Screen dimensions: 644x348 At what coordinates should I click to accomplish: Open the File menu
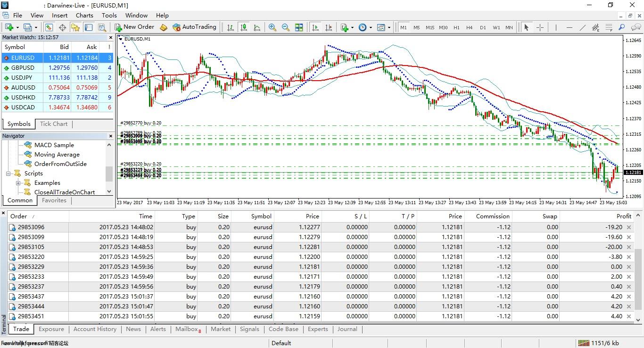(x=17, y=15)
